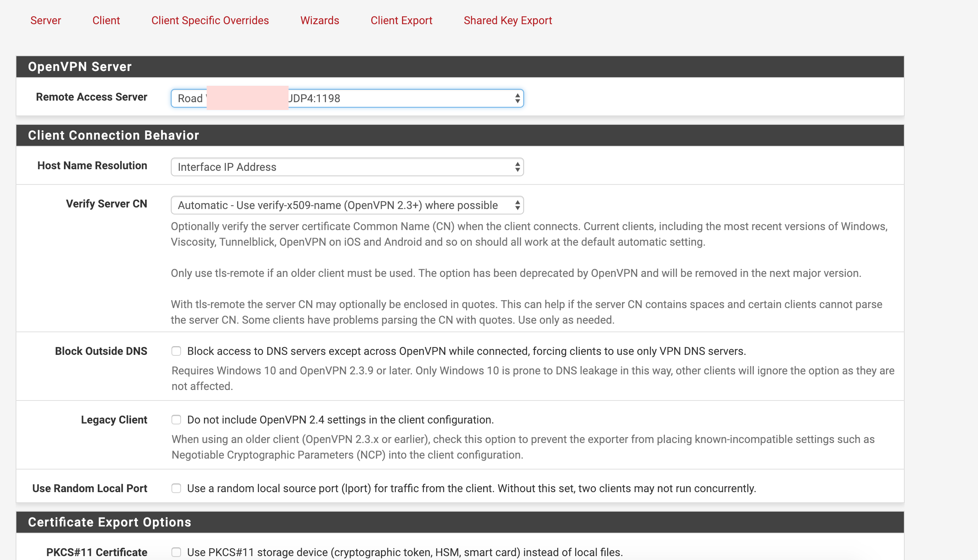Open the Client tab

[105, 20]
